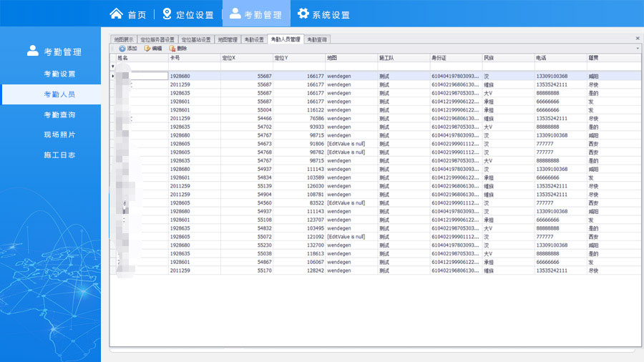Close the tab panel with the x button
The height and width of the screenshot is (362, 644).
coord(638,39)
